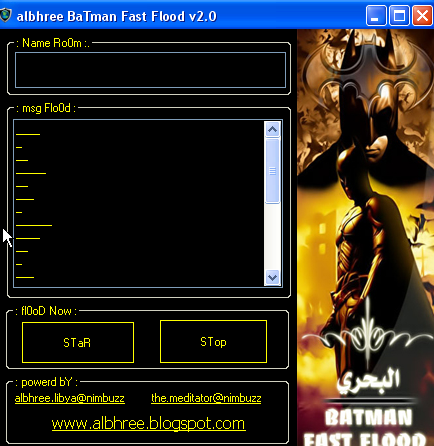Viewport: 434px width, 446px height.
Task: Visit www.albhree.blogspot.com link
Action: coord(149,424)
